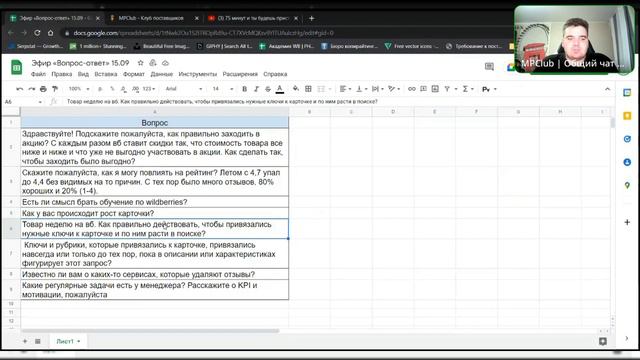Open number format 123 dropdown
Viewport: 640px width, 360px height.
pyautogui.click(x=149, y=89)
